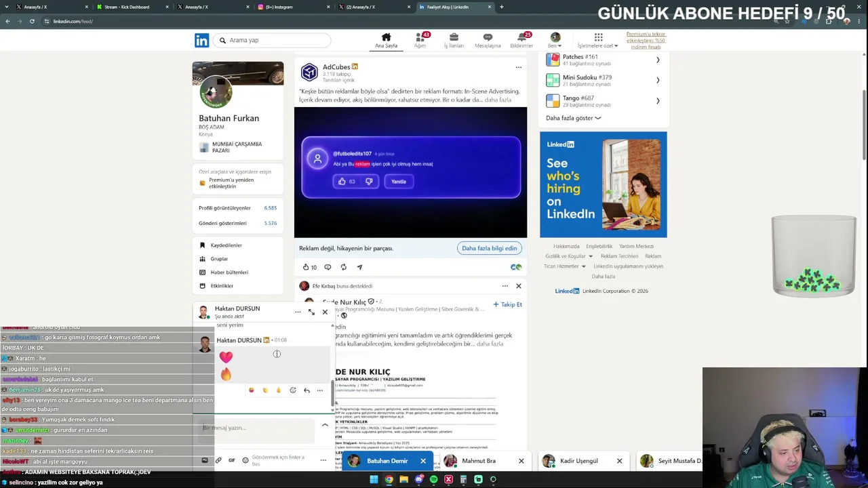Open the GIF picker in chat
The height and width of the screenshot is (488, 868).
pos(232,460)
